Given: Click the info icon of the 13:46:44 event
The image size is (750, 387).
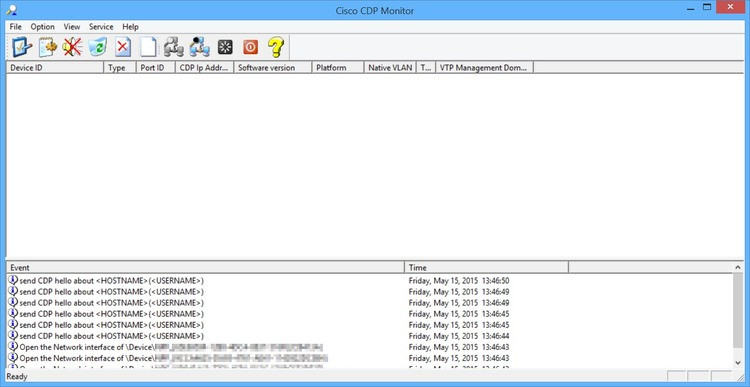Looking at the screenshot, I should click(13, 335).
